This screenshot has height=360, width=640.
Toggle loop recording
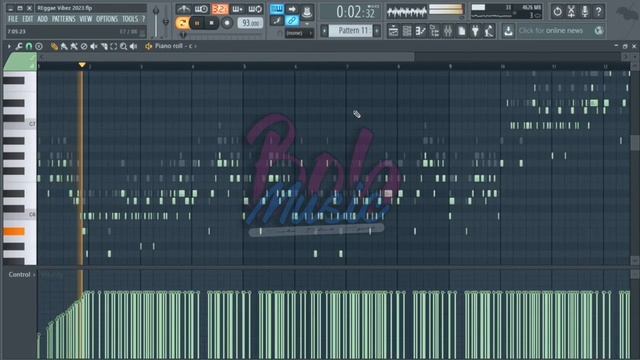click(x=255, y=9)
